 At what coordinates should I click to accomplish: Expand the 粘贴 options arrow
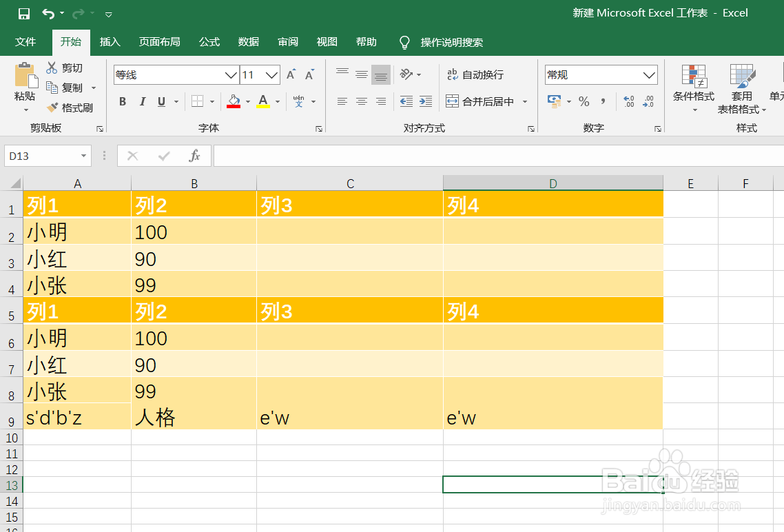click(x=25, y=110)
